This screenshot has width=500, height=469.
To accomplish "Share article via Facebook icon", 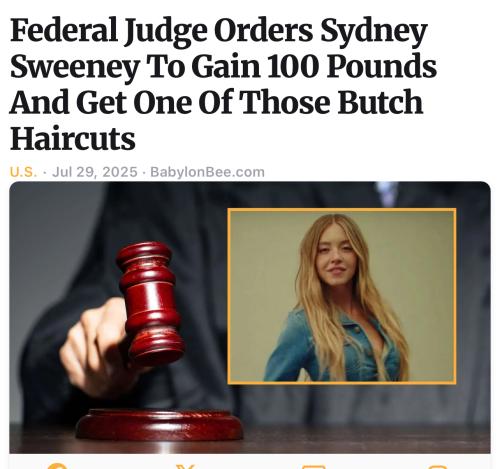I will click(x=57, y=466).
